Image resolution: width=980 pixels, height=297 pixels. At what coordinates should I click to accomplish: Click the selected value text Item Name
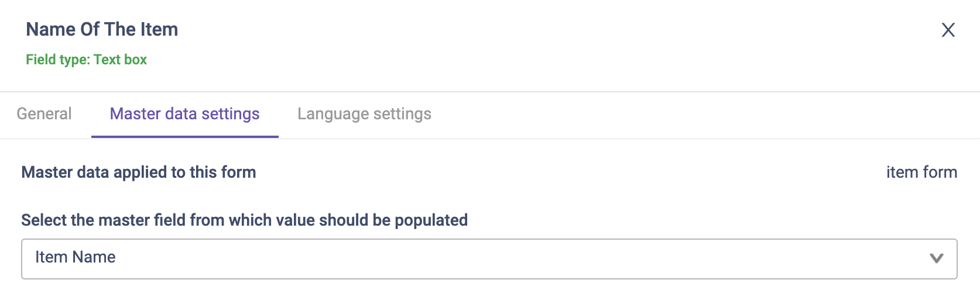(x=76, y=257)
